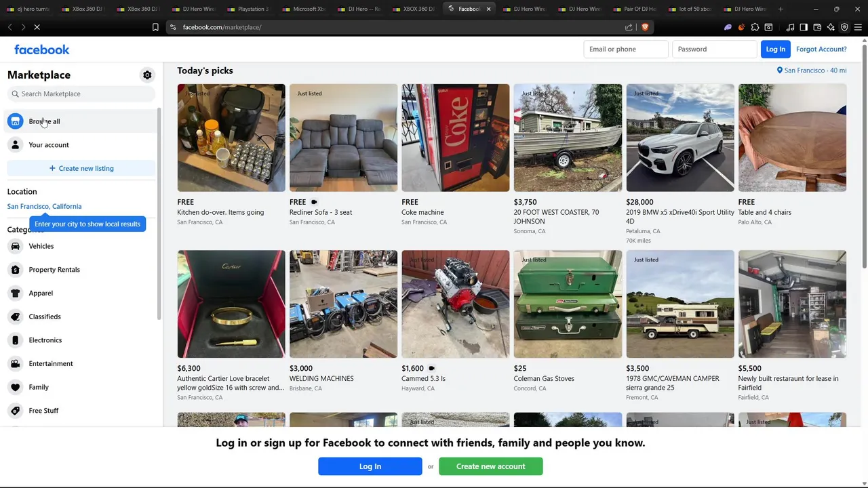
Task: Open a new tab with the plus button
Action: [x=781, y=9]
